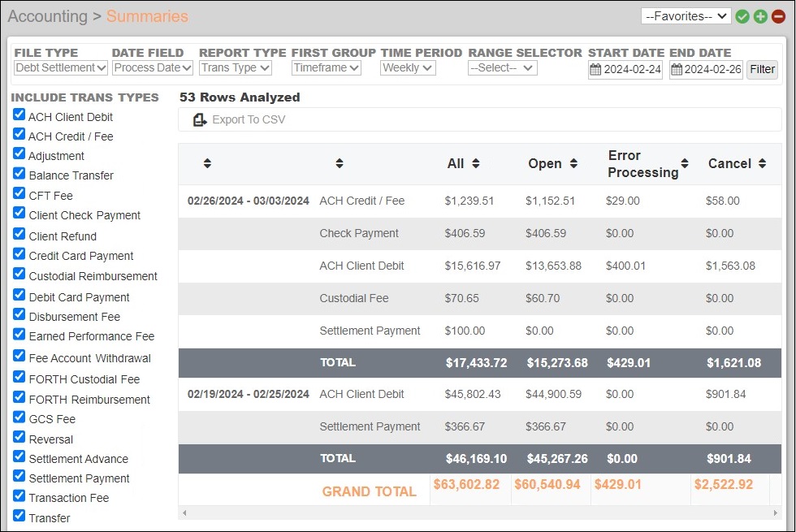Disable the Settlement Advance transaction type
This screenshot has height=532, width=796.
(19, 459)
